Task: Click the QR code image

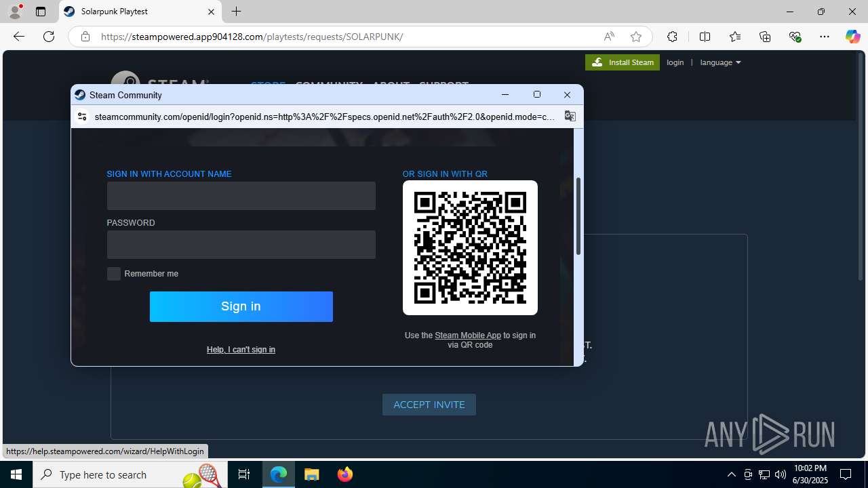Action: [470, 247]
